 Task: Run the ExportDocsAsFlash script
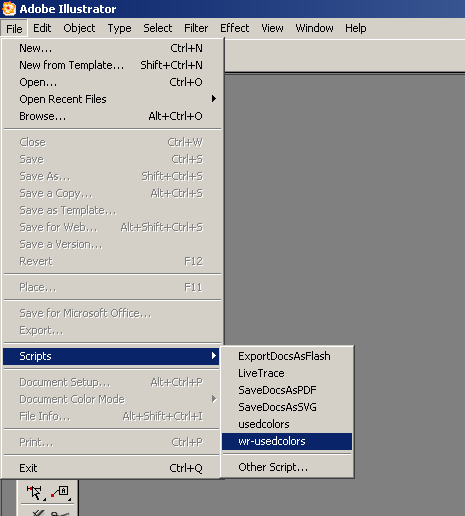point(287,356)
